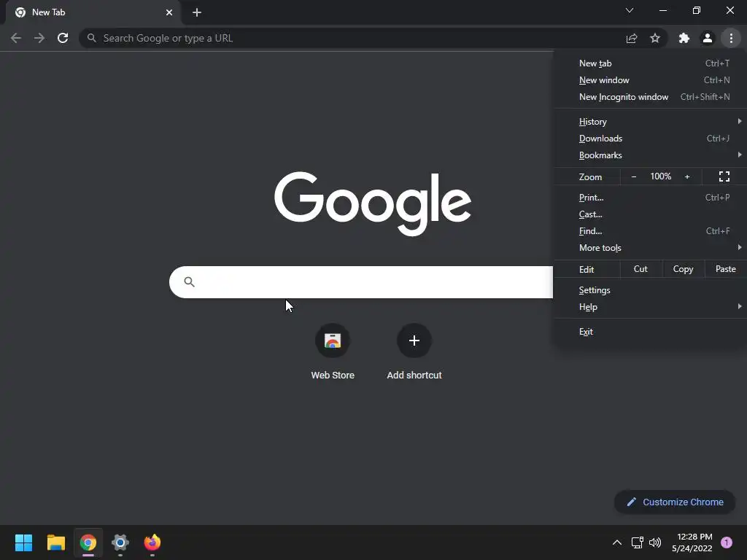Click the Web Store shortcut icon
Image resolution: width=747 pixels, height=560 pixels.
333,341
